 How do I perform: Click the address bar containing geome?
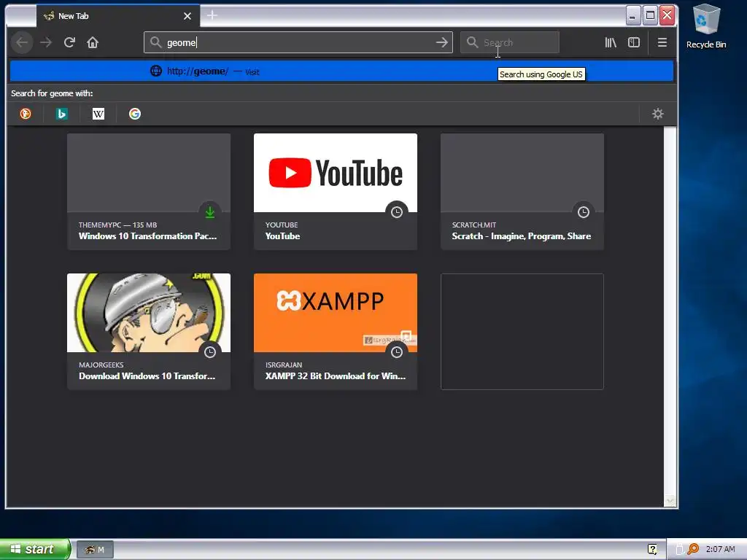click(x=298, y=43)
